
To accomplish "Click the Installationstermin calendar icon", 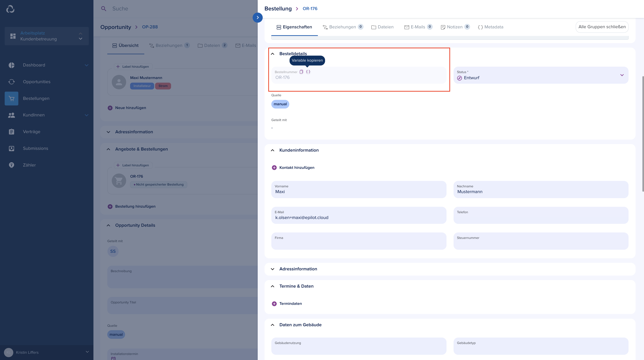I will (x=113, y=359).
